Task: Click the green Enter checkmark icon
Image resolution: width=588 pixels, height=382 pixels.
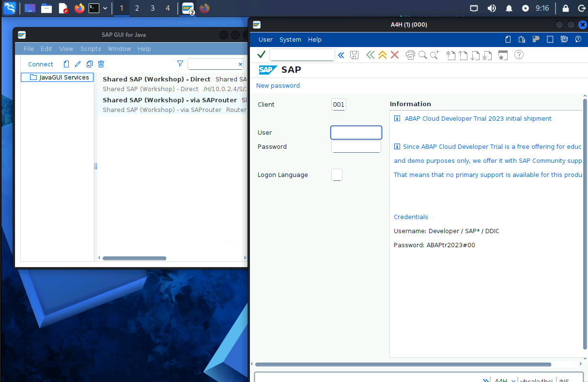Action: click(x=262, y=55)
